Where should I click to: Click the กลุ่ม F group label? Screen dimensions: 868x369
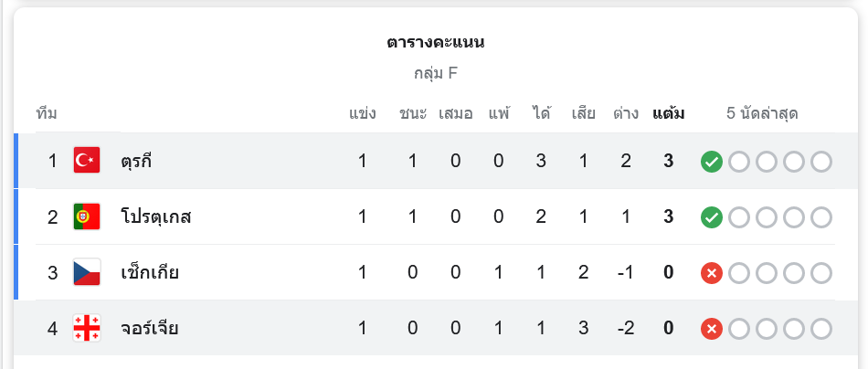(435, 73)
